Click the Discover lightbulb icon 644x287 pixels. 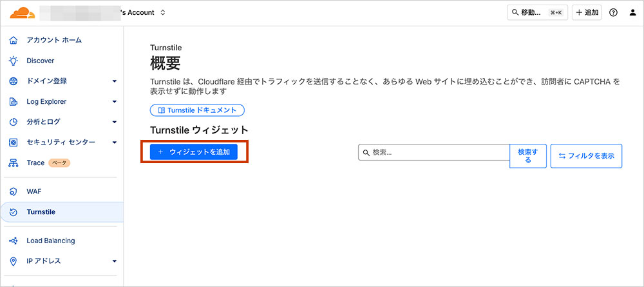pyautogui.click(x=14, y=61)
